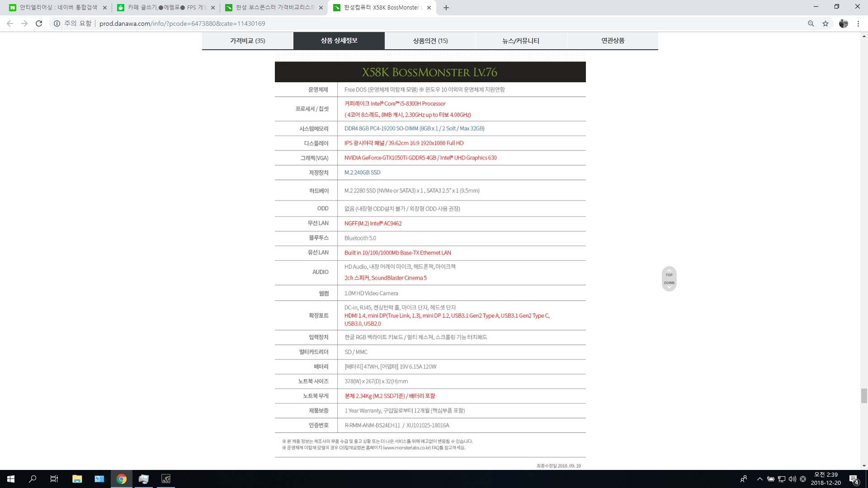Click the scrollbar down arrow

(x=864, y=466)
